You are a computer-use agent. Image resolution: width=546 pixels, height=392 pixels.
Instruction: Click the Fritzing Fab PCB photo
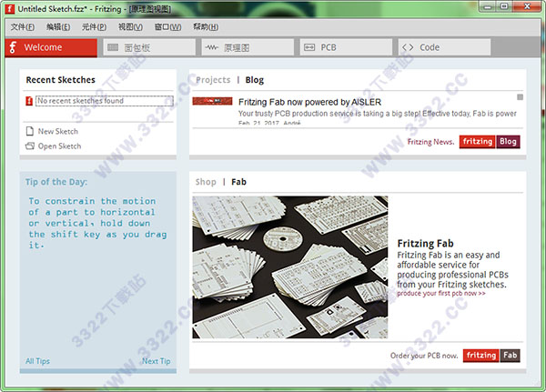(290, 267)
